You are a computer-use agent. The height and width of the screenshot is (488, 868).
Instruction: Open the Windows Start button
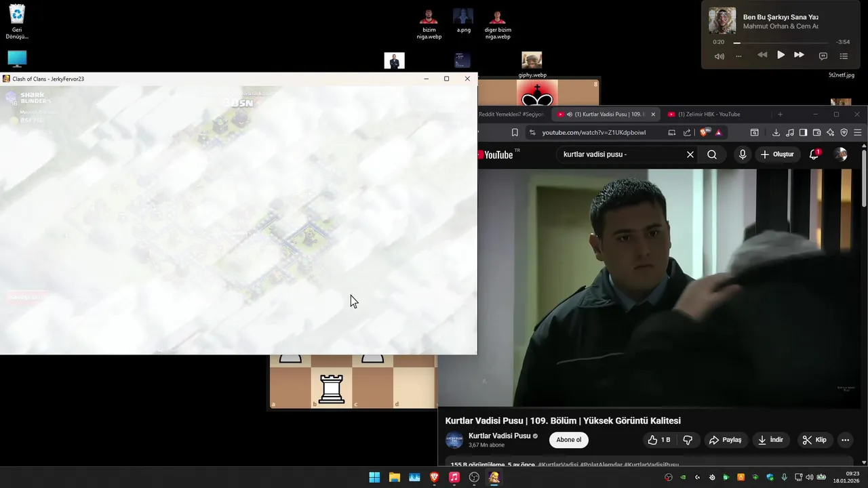pos(374,477)
